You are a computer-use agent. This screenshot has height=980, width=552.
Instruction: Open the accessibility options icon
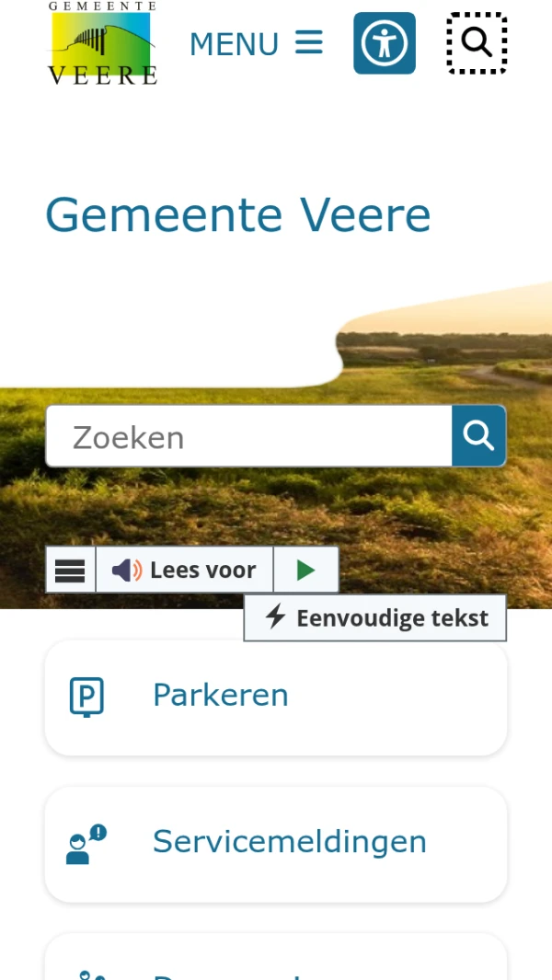(384, 43)
